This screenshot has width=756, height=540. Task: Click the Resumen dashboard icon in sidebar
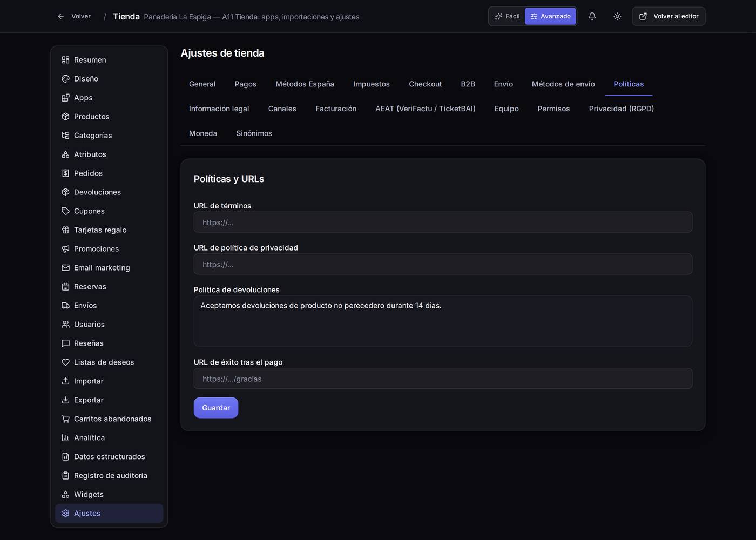tap(65, 60)
